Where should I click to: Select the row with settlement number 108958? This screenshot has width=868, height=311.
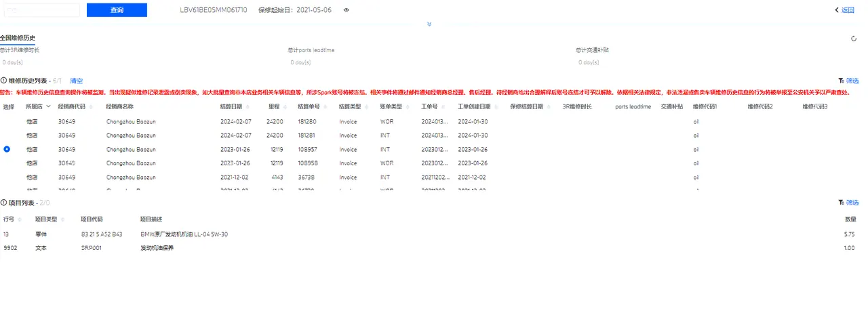click(434, 163)
